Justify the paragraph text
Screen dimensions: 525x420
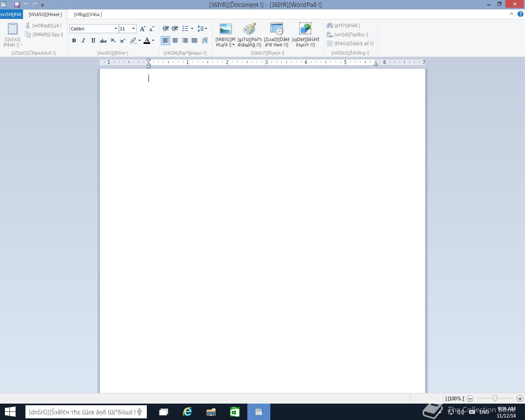(194, 40)
